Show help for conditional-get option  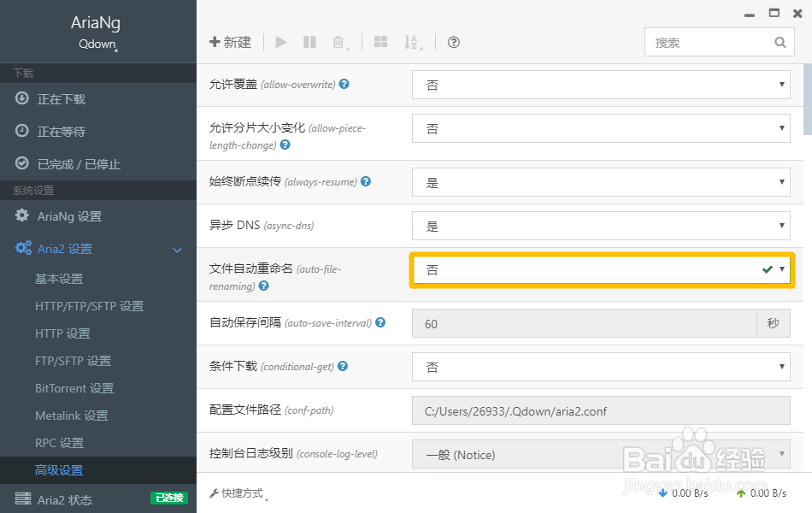pyautogui.click(x=342, y=366)
